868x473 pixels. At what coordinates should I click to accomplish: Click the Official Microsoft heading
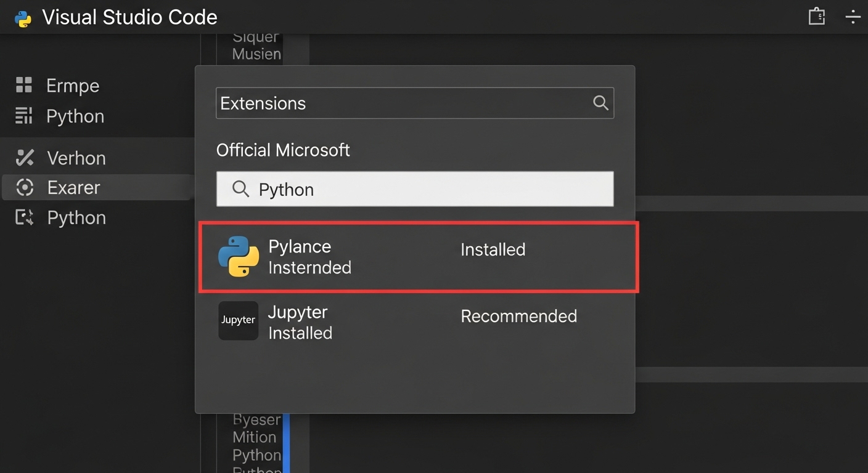283,150
